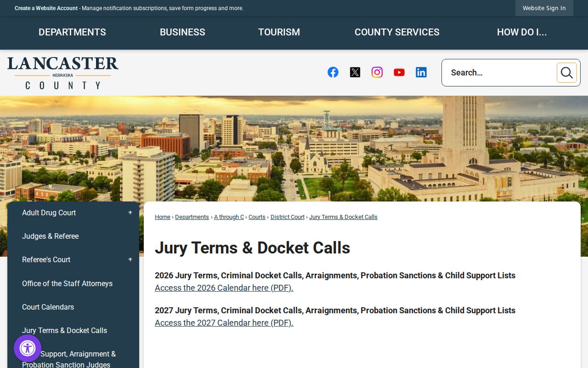This screenshot has width=588, height=368.
Task: Go to A through C breadcrumb
Action: click(229, 217)
